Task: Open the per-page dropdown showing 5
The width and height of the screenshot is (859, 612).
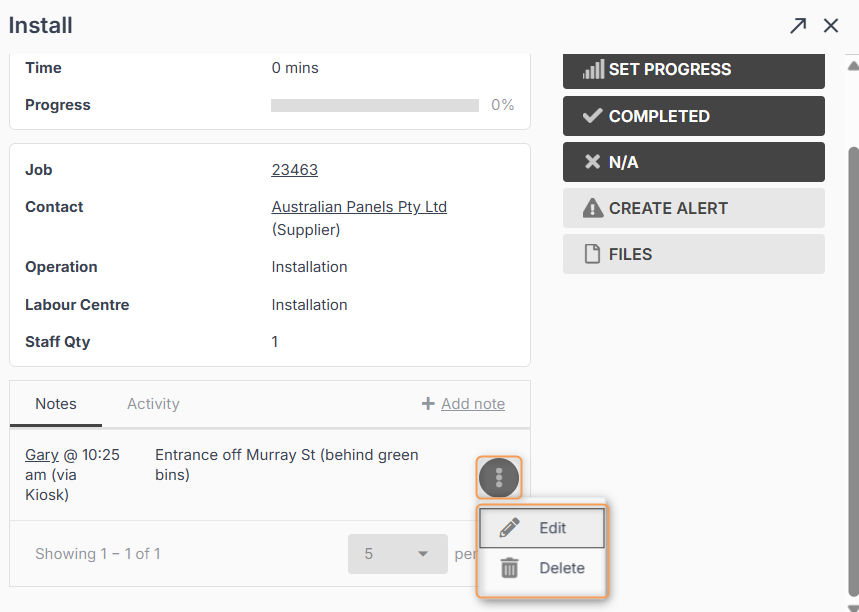Action: (x=398, y=554)
